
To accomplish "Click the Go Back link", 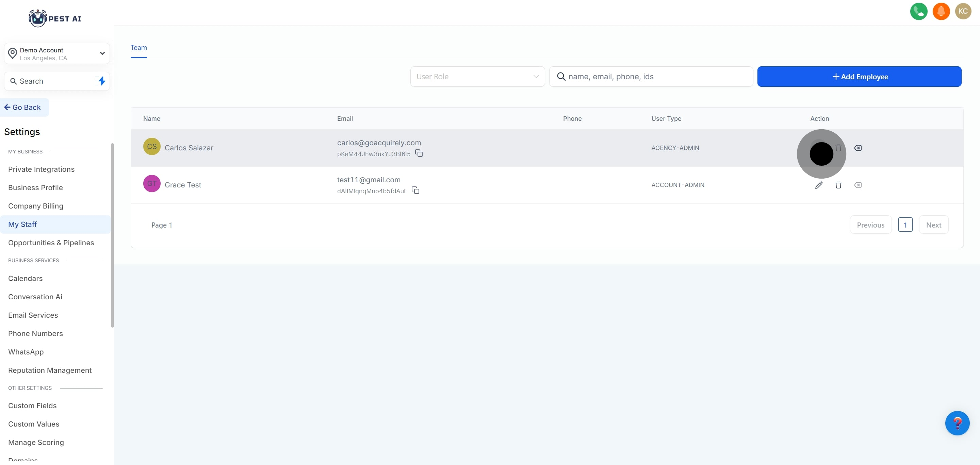I will point(23,107).
